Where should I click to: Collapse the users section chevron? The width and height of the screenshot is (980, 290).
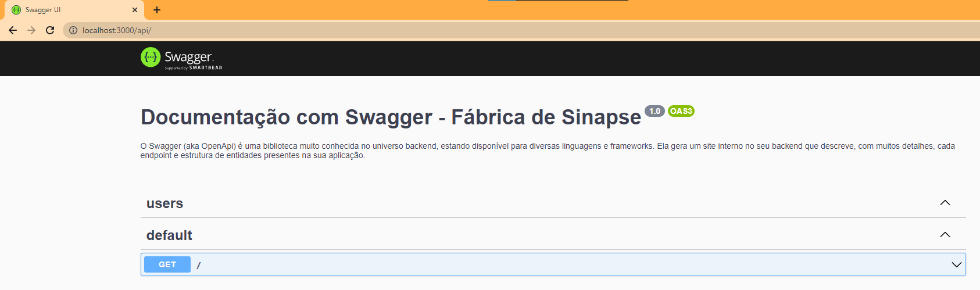[945, 203]
